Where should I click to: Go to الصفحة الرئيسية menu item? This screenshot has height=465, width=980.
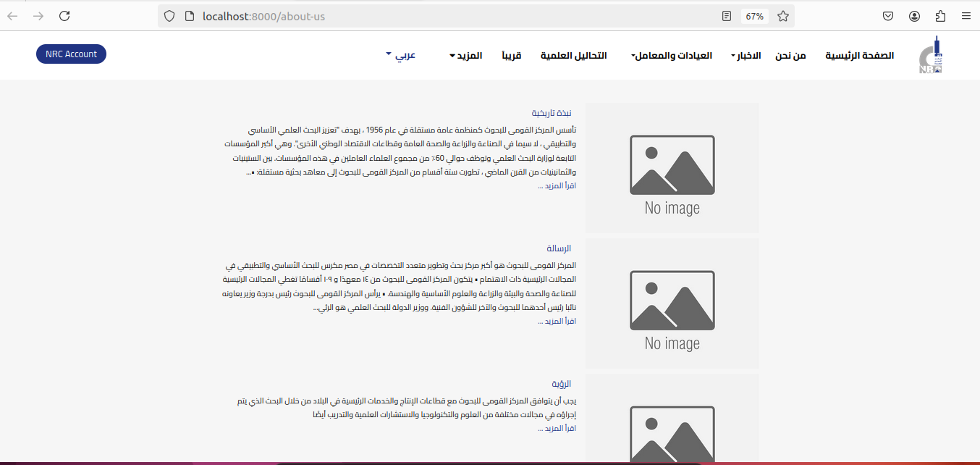tap(859, 56)
